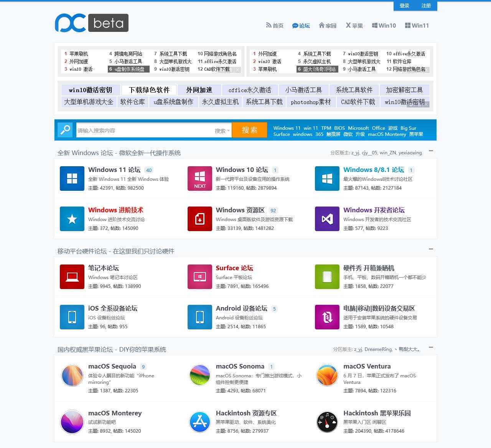
Task: Open 苹果 in the navigation
Action: 354,26
